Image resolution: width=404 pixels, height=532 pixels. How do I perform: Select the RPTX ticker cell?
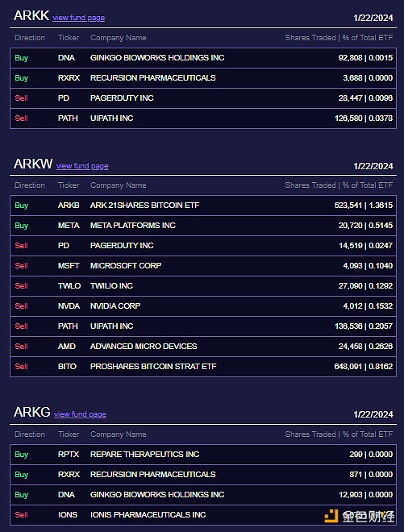(x=69, y=455)
